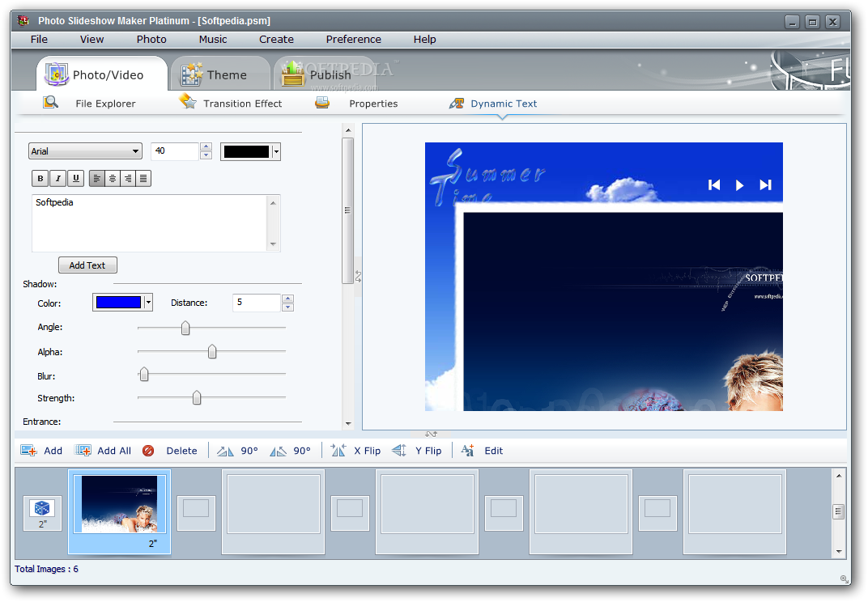Click the Add All icon
The height and width of the screenshot is (602, 868).
(83, 451)
